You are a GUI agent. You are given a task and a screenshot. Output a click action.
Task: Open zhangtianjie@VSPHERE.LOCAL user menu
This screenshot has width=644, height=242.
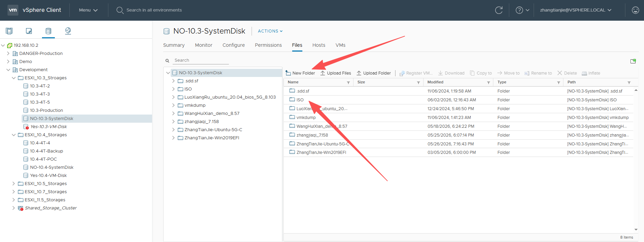(576, 10)
